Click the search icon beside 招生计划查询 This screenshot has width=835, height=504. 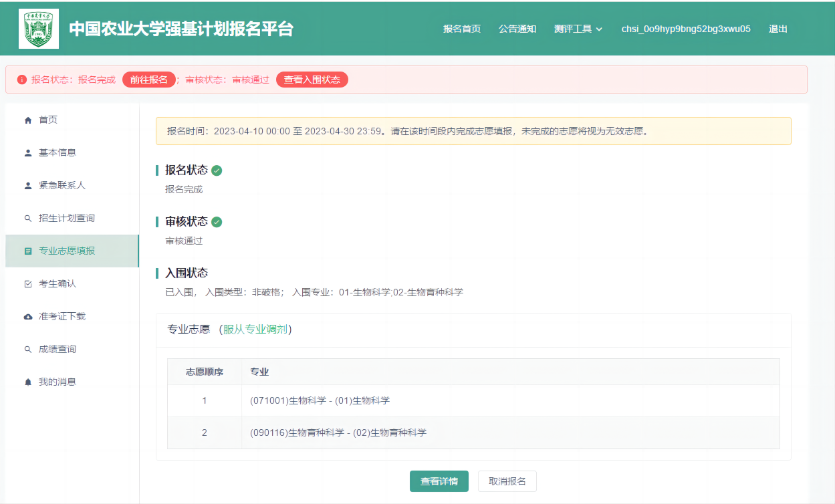pos(28,219)
